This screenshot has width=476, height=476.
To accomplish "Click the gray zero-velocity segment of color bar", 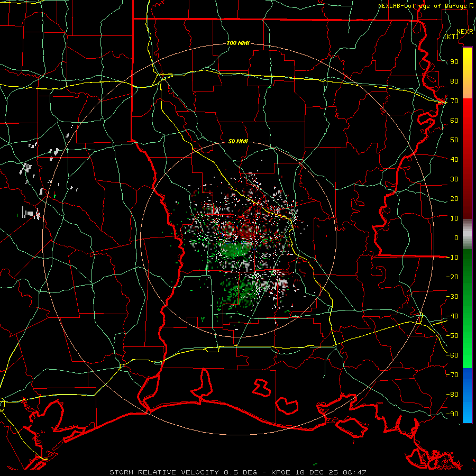I will tap(467, 234).
